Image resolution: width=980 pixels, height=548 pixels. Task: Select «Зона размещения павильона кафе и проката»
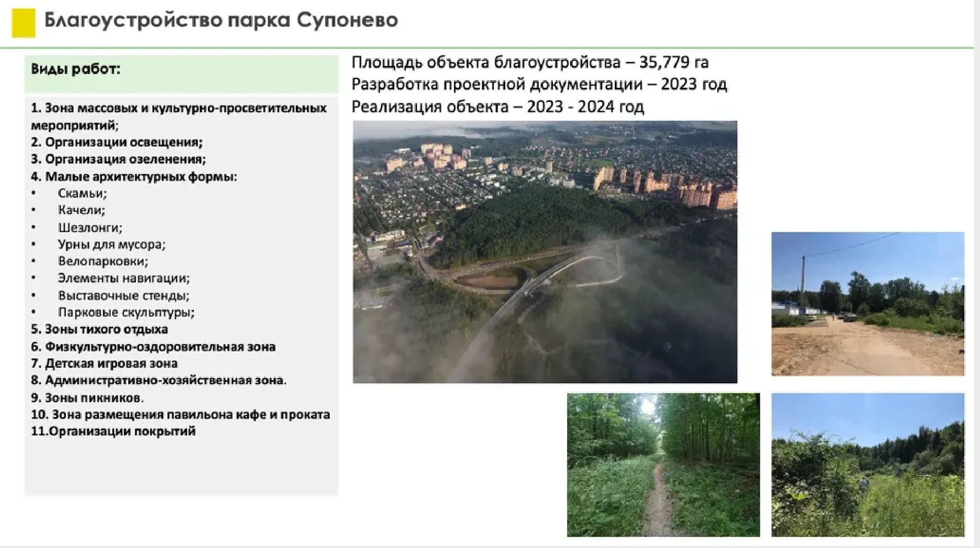coord(181,414)
